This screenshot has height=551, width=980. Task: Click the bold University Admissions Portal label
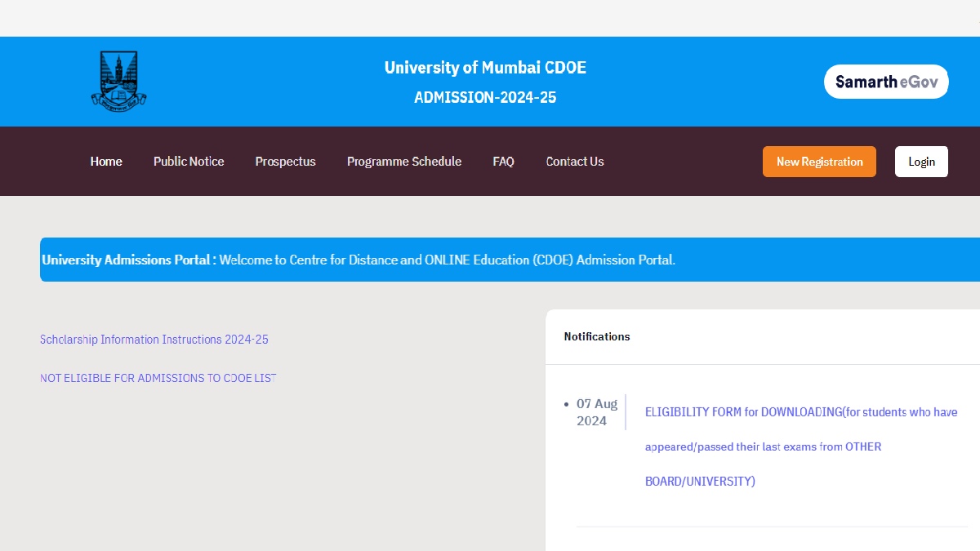129,260
